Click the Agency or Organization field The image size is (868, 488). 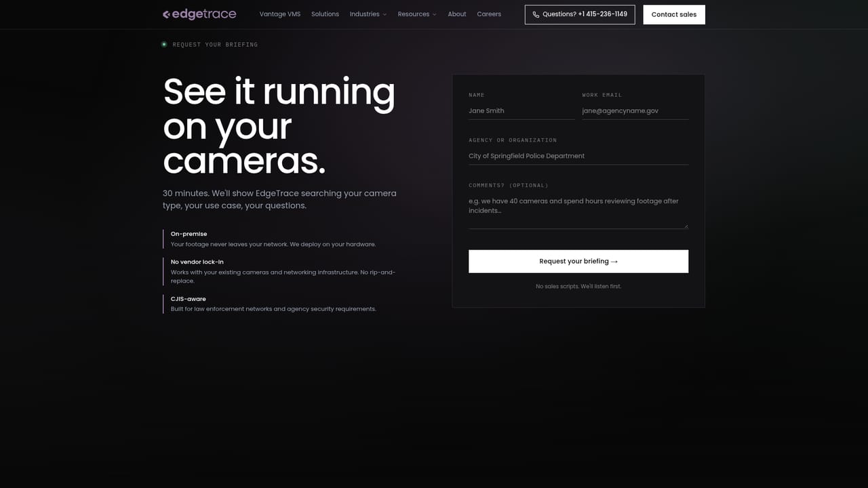[x=578, y=156]
